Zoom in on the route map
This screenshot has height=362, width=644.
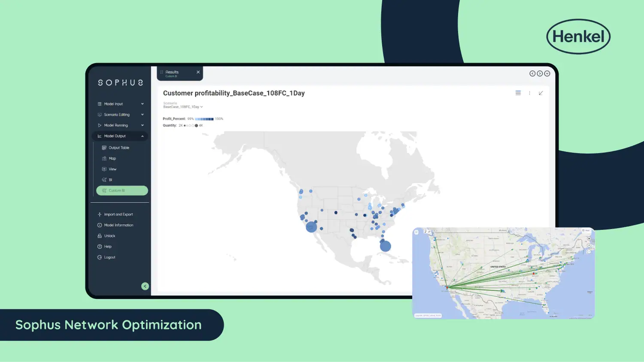pyautogui.click(x=589, y=245)
